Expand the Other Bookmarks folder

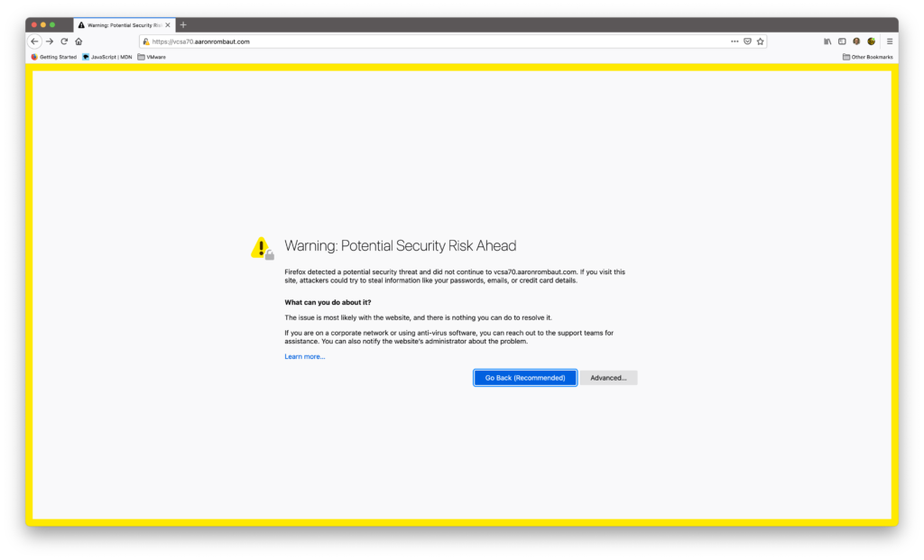point(867,57)
